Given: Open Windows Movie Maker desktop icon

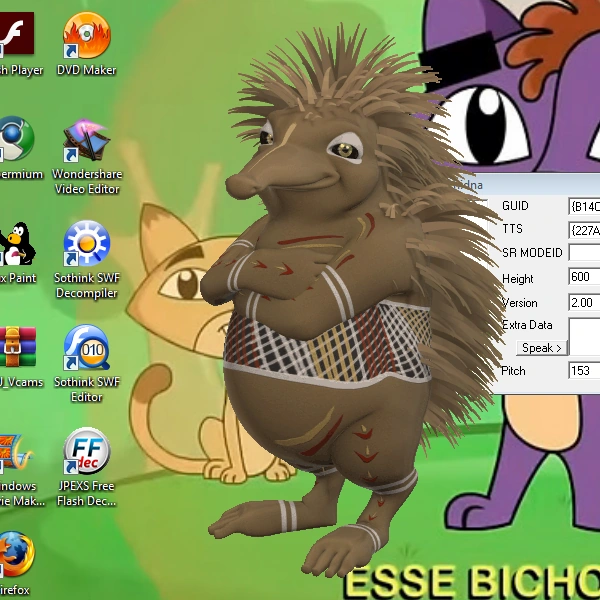Looking at the screenshot, I should point(15,452).
